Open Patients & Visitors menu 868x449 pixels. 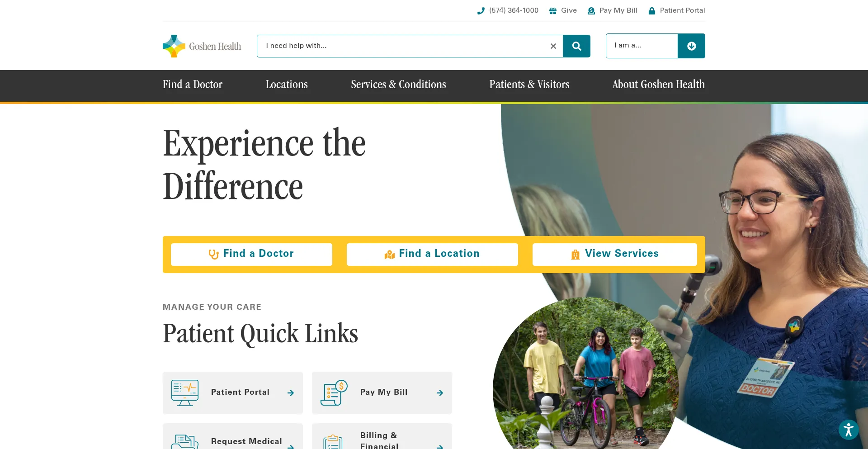pyautogui.click(x=529, y=85)
